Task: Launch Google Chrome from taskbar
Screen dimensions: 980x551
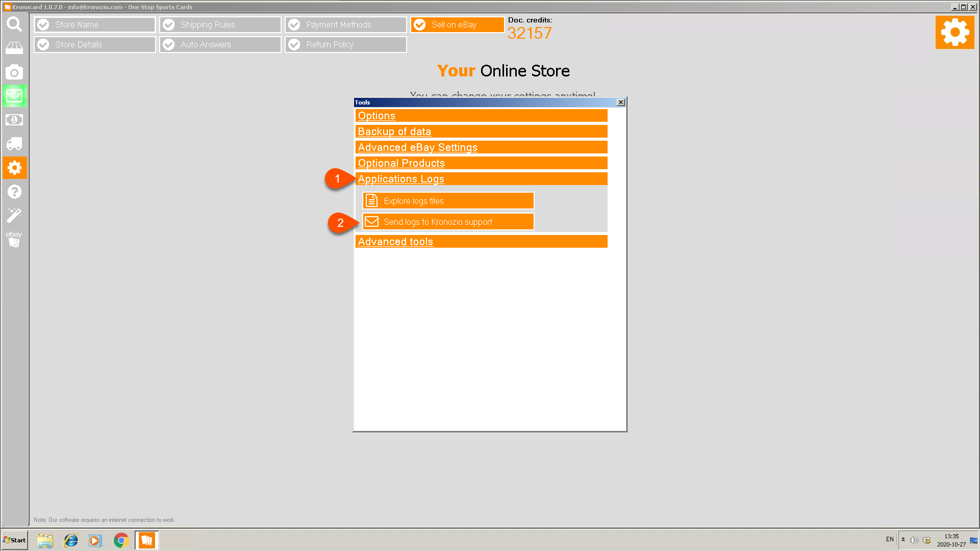Action: click(x=121, y=540)
